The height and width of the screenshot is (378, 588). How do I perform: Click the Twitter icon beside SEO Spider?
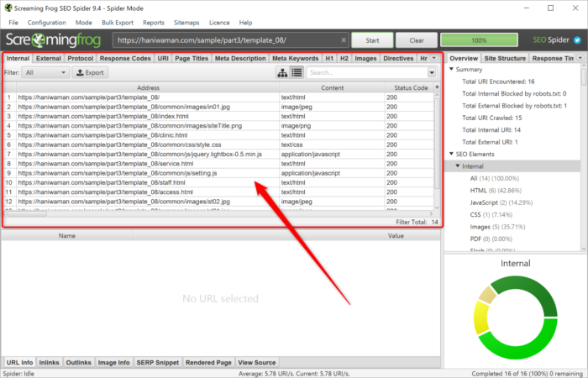click(x=579, y=39)
